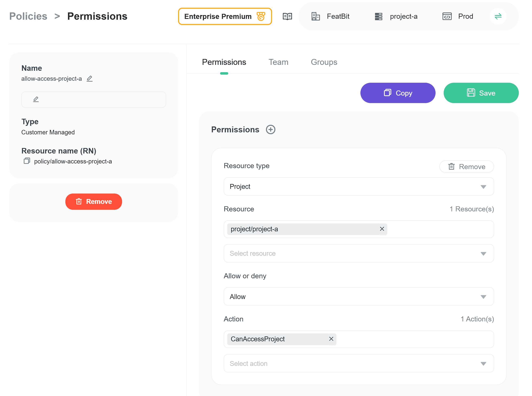Image resolution: width=532 pixels, height=396 pixels.
Task: Switch to the Team tab
Action: tap(278, 62)
